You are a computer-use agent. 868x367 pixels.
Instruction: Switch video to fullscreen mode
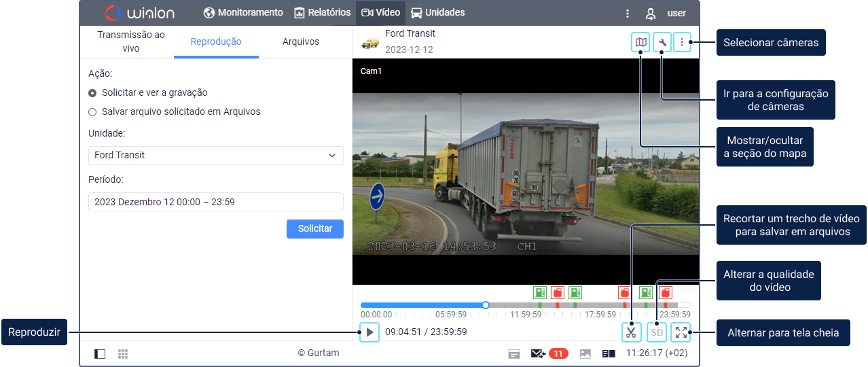(681, 332)
